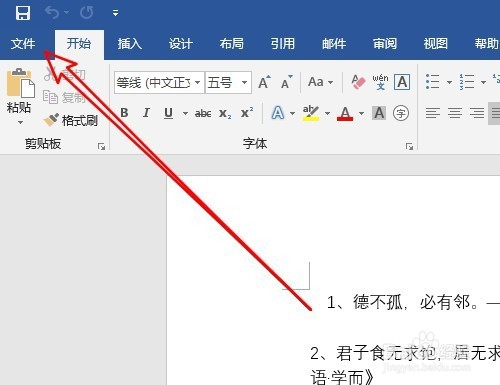Image resolution: width=500 pixels, height=385 pixels.
Task: Toggle subscript formatting
Action: pos(225,113)
